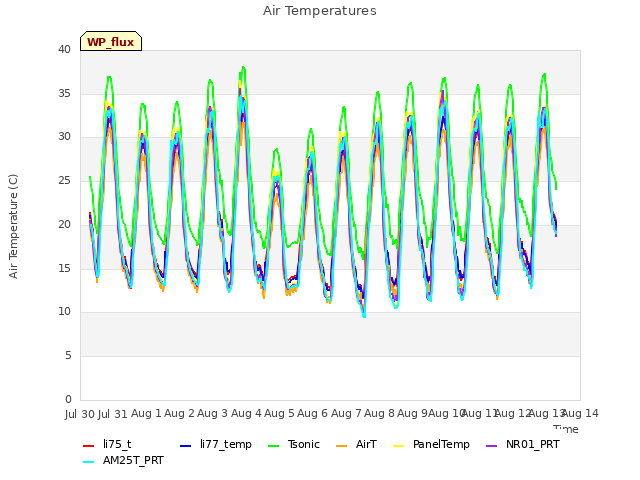Click the red li75_t legend swatch
The height and width of the screenshot is (480, 640).
coord(89,446)
